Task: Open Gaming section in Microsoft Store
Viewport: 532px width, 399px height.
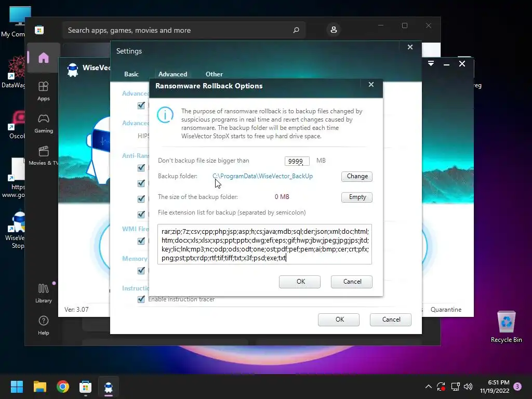Action: pyautogui.click(x=44, y=124)
